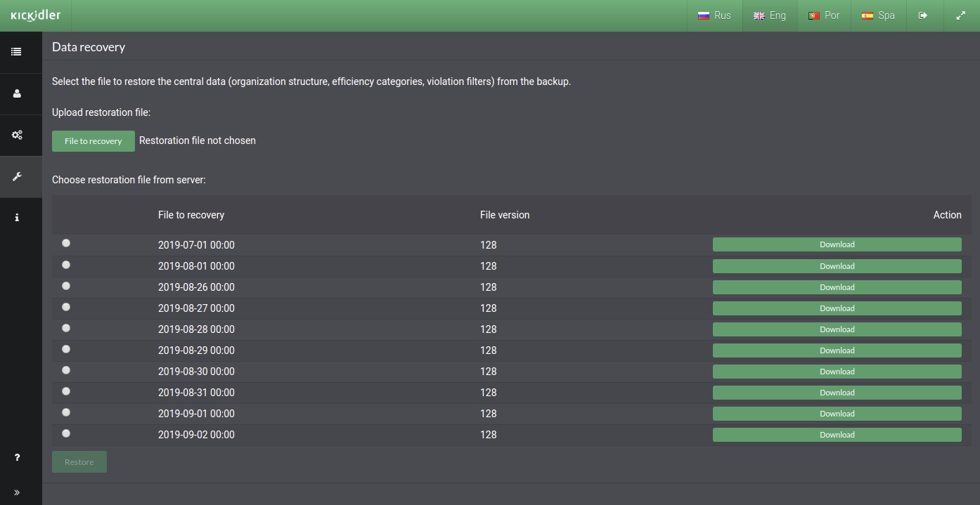The image size is (980, 505).
Task: Expand the sidebar with double chevron
Action: pos(17,492)
